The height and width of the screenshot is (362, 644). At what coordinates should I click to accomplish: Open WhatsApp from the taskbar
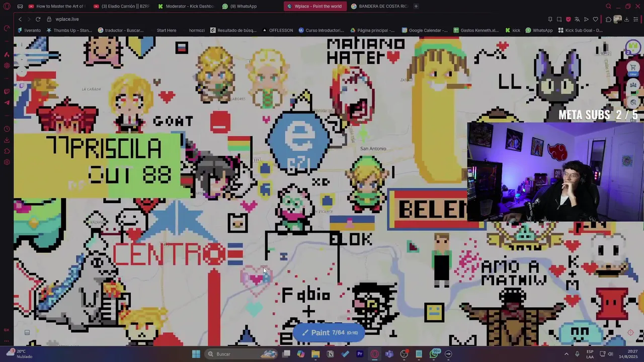(x=434, y=354)
